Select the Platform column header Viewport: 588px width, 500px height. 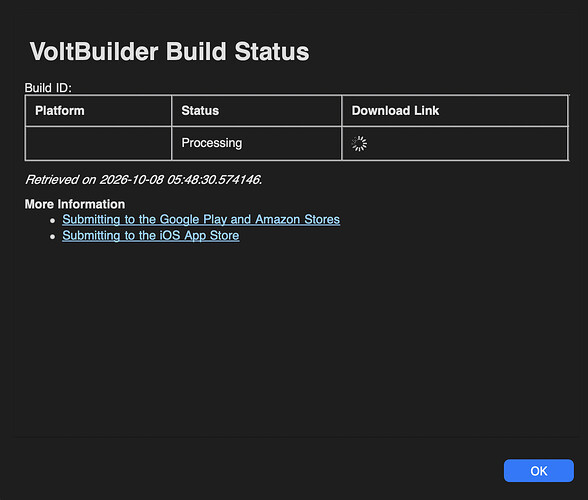pos(98,111)
